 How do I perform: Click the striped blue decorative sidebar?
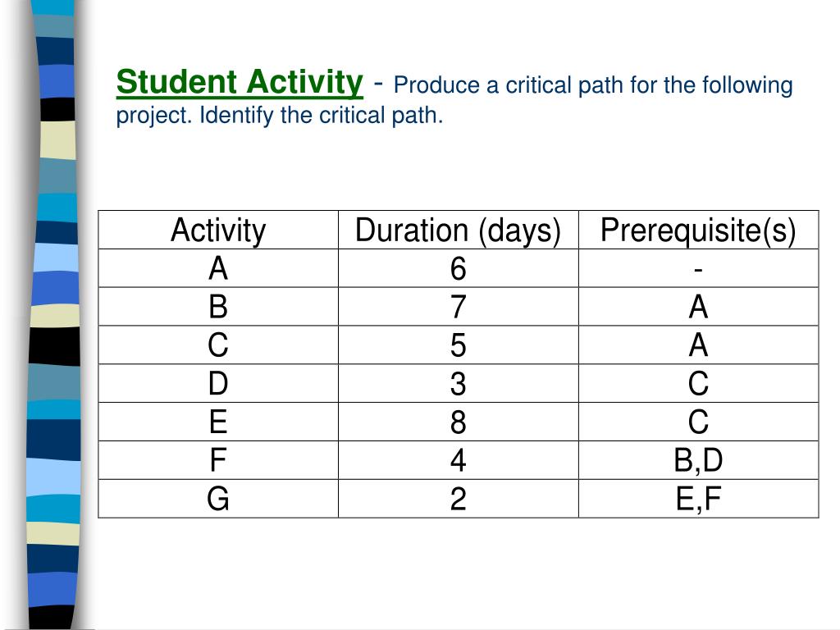[x=53, y=315]
